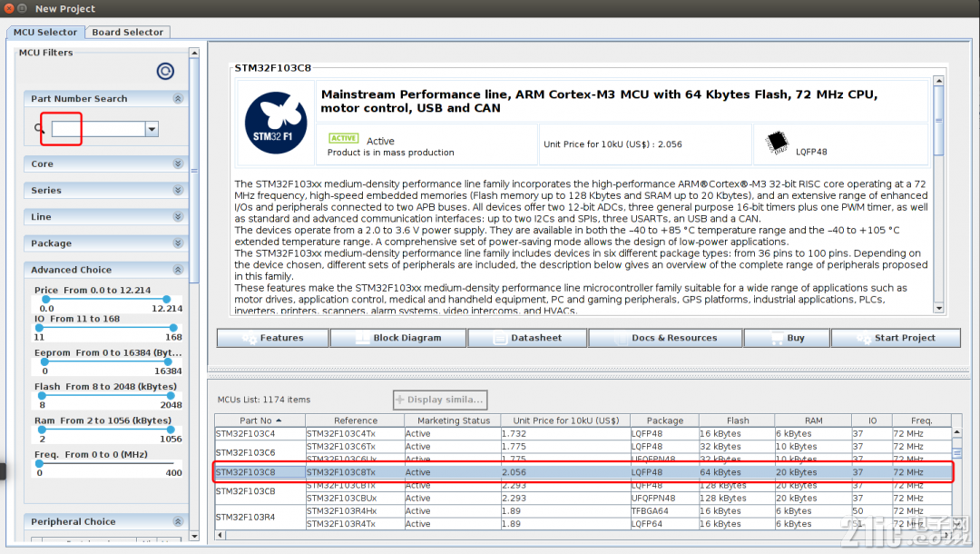Click the Buy button
Viewport: 980px width, 554px height.
[x=788, y=338]
